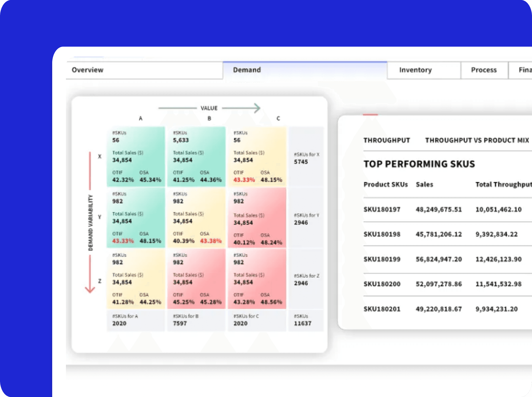The width and height of the screenshot is (532, 397).
Task: Click '#SKUs for A' total 2020
Action: tap(136, 321)
